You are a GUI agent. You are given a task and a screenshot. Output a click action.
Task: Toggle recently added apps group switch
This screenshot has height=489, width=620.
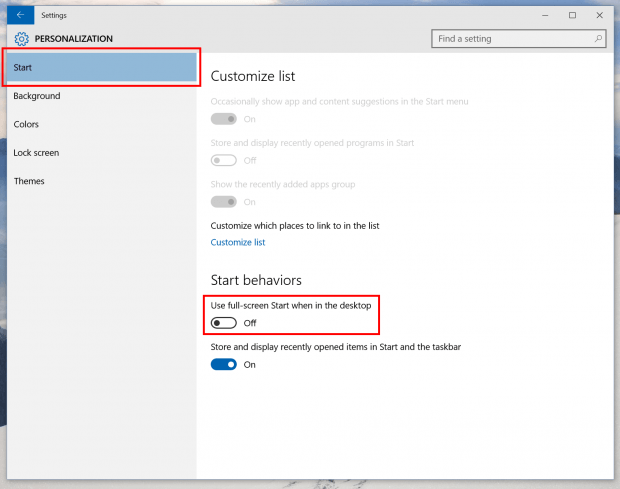click(224, 202)
